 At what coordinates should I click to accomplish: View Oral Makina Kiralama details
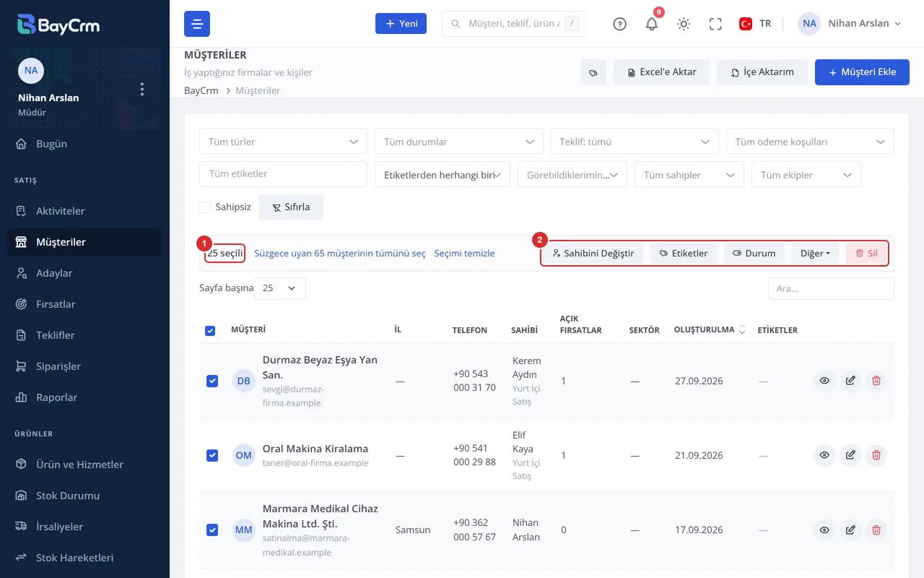tap(824, 455)
